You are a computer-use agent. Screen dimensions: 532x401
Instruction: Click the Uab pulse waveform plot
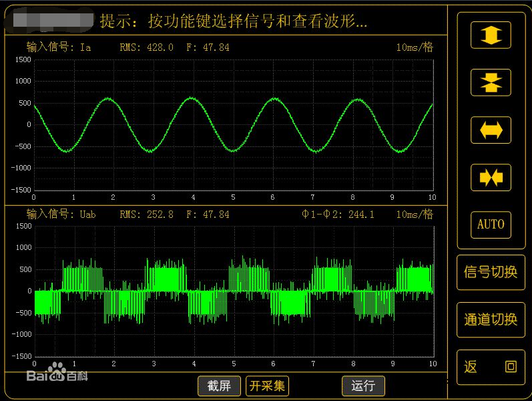tap(233, 291)
